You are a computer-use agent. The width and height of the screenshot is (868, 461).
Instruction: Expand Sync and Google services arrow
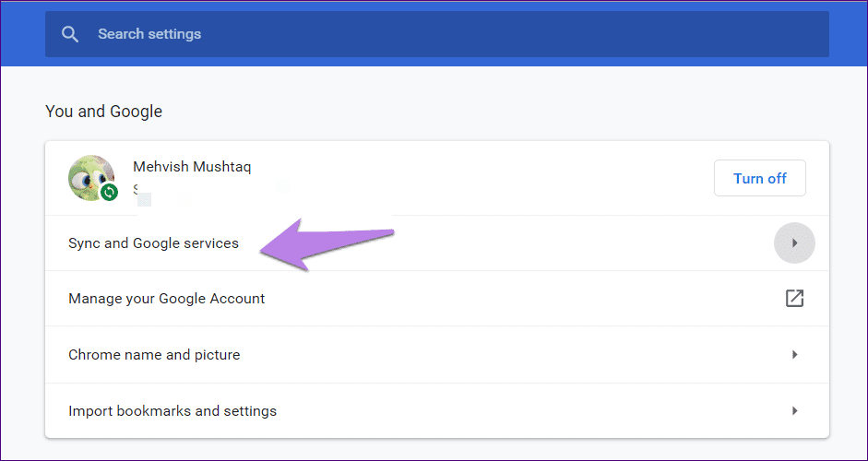(794, 243)
